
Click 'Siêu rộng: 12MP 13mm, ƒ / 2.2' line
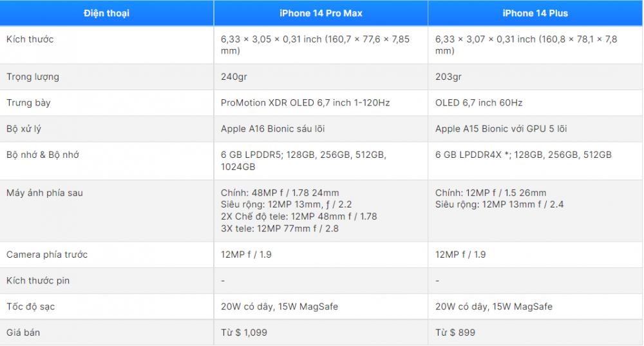click(x=287, y=205)
